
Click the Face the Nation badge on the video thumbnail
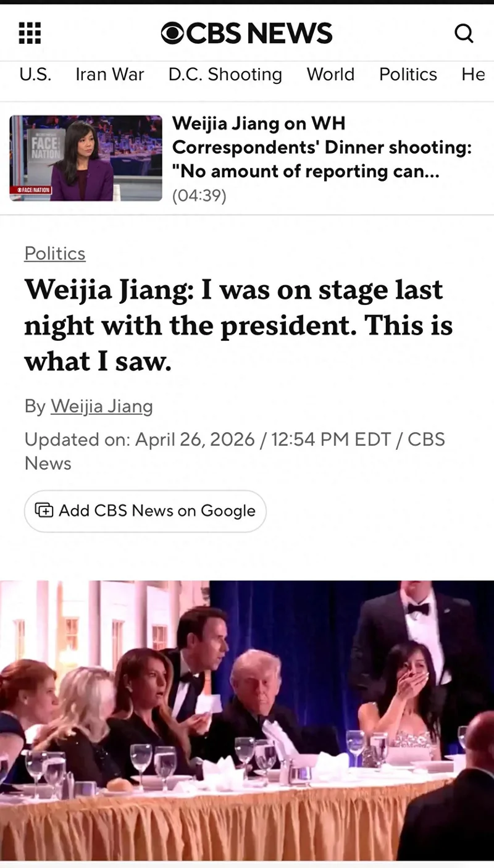[x=30, y=190]
